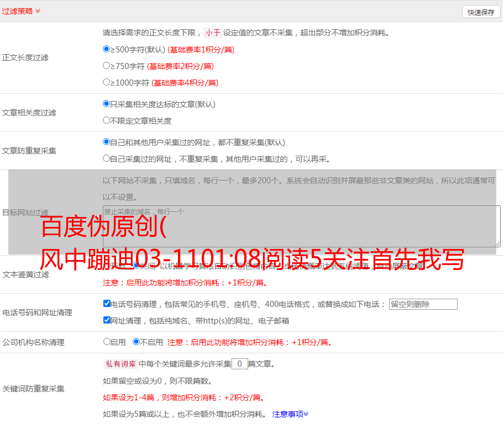Select 自己采集过的网址不重复采集 option
Viewport: 504px width, 424px height.
pyautogui.click(x=106, y=158)
